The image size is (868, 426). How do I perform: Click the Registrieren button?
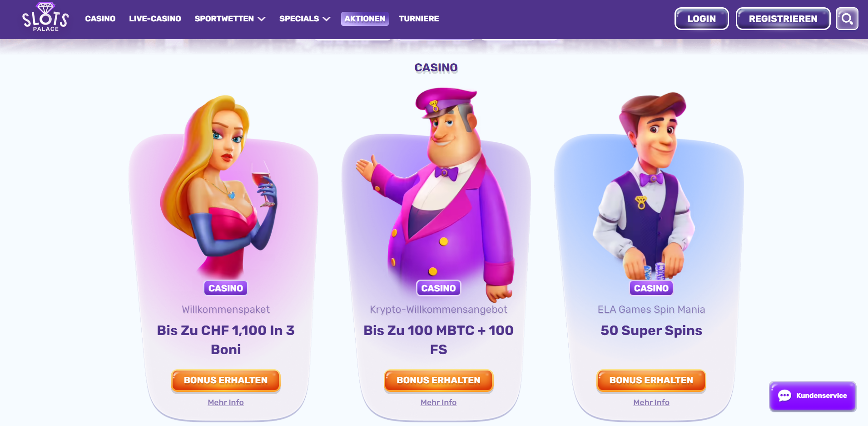pos(783,19)
